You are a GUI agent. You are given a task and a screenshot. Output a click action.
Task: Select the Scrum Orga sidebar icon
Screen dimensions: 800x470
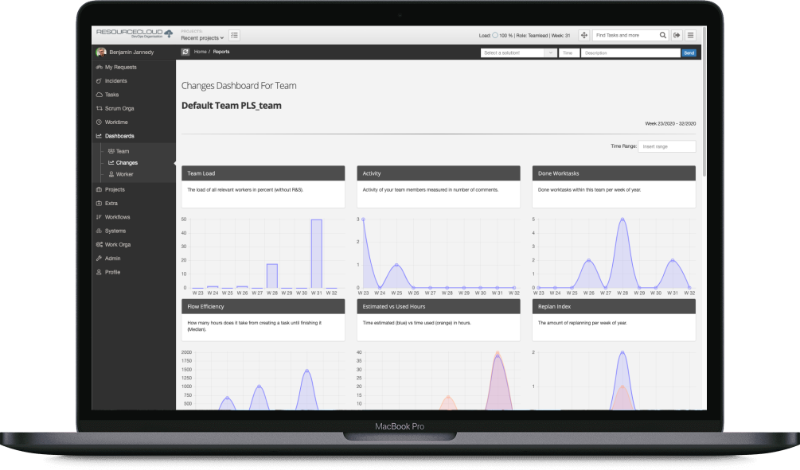pyautogui.click(x=99, y=109)
